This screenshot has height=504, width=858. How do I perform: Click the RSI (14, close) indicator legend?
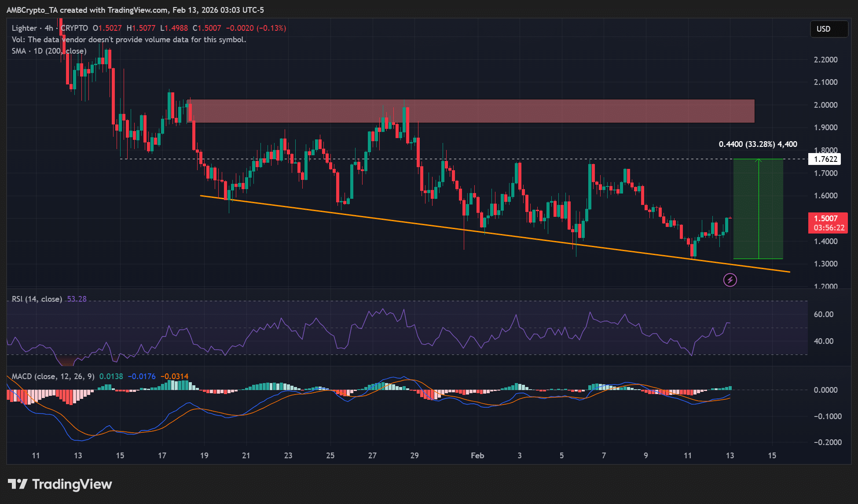[x=37, y=299]
